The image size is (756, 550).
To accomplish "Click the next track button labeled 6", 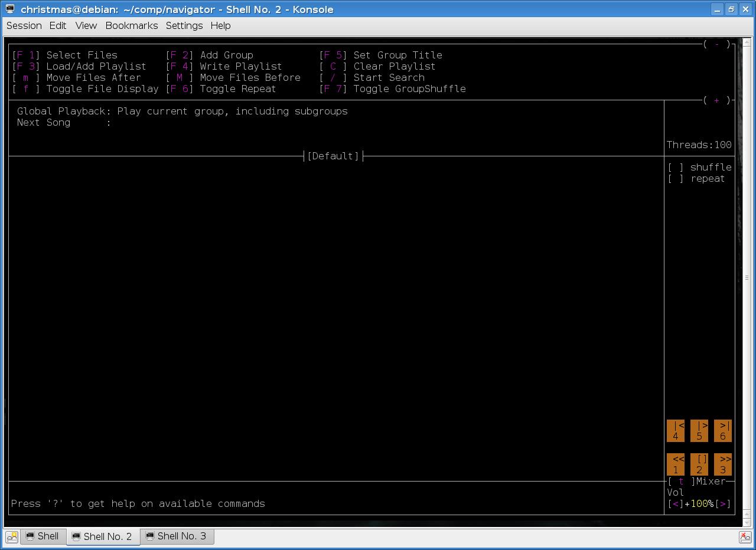I will coord(722,431).
